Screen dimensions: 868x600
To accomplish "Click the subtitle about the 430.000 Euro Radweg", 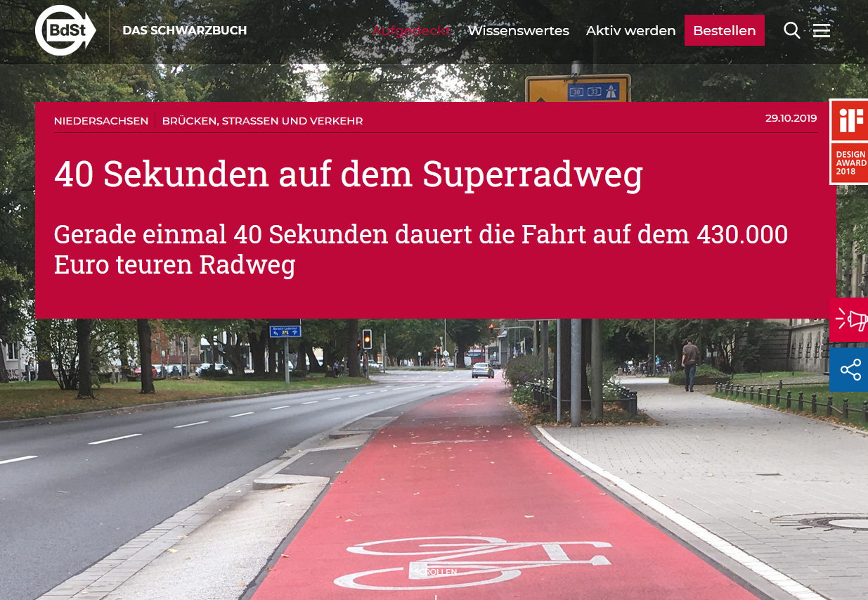I will coord(421,249).
